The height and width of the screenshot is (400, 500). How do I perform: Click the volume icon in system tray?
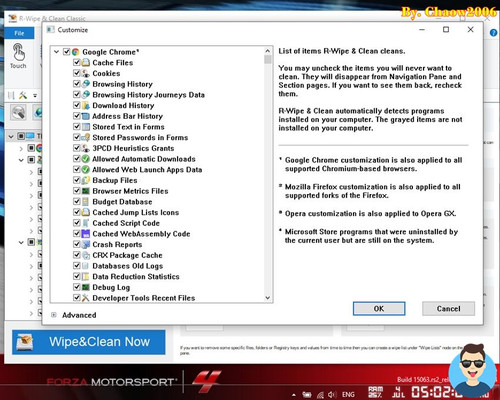pyautogui.click(x=331, y=395)
